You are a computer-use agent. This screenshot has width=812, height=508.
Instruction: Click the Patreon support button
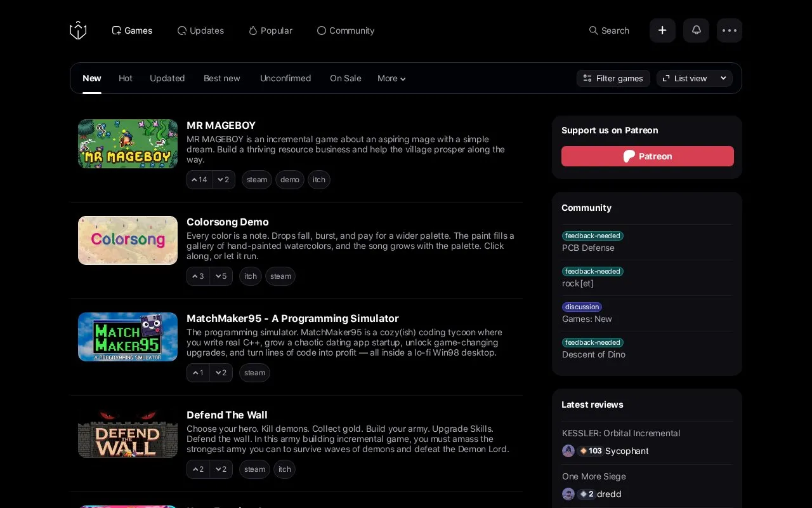[x=648, y=156]
